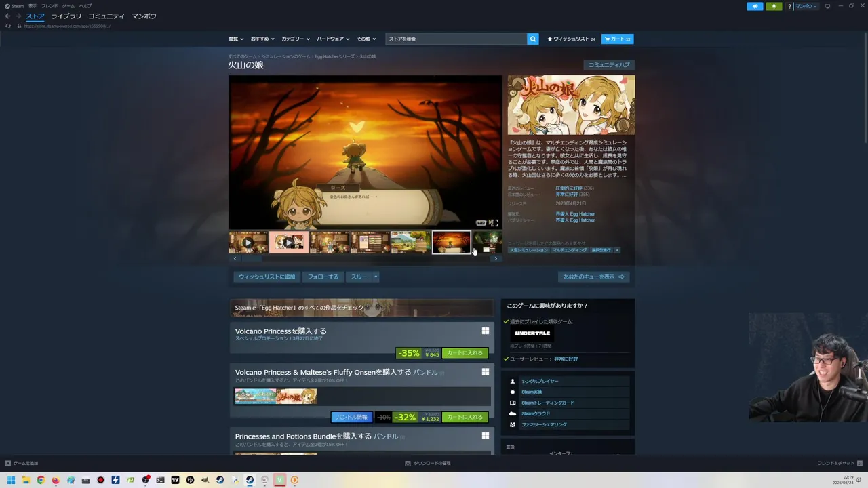Screen dimensions: 868x488
Task: Open the wishlist link in the store header
Action: pos(571,39)
